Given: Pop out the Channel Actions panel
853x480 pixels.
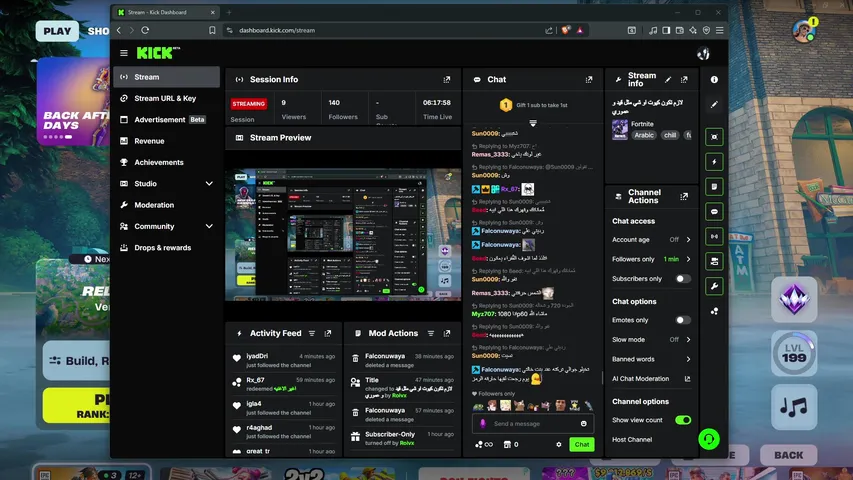Looking at the screenshot, I should (x=684, y=196).
